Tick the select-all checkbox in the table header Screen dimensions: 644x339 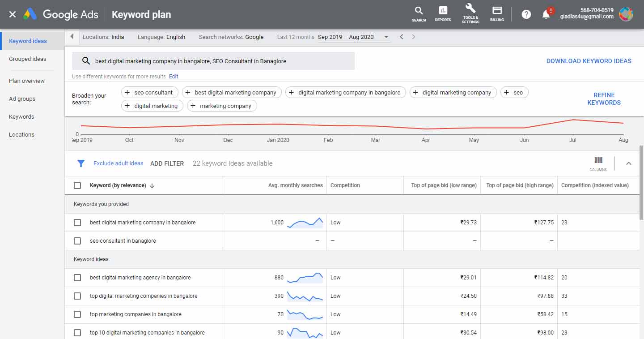[x=77, y=185]
